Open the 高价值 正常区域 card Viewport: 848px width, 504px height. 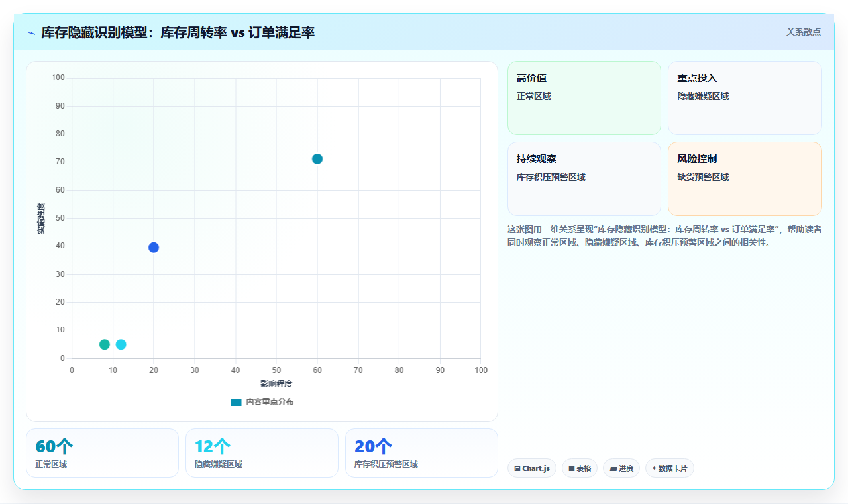(584, 98)
